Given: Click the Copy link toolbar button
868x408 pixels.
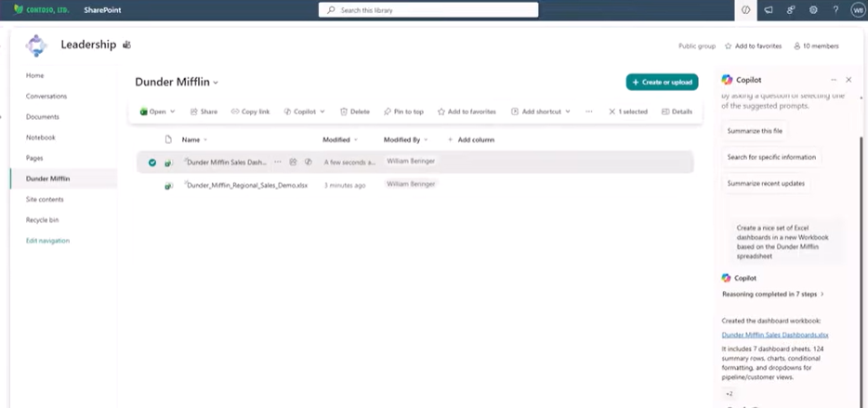Looking at the screenshot, I should tap(250, 112).
